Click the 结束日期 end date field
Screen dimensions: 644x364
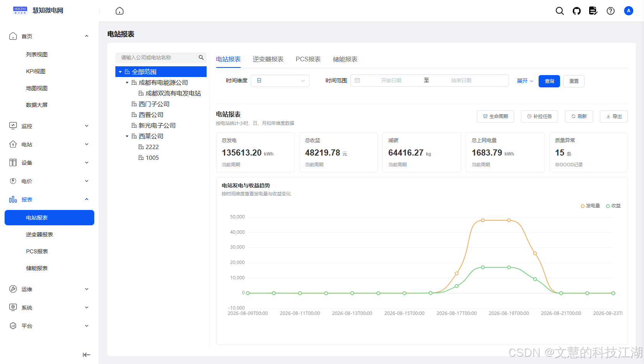[461, 80]
